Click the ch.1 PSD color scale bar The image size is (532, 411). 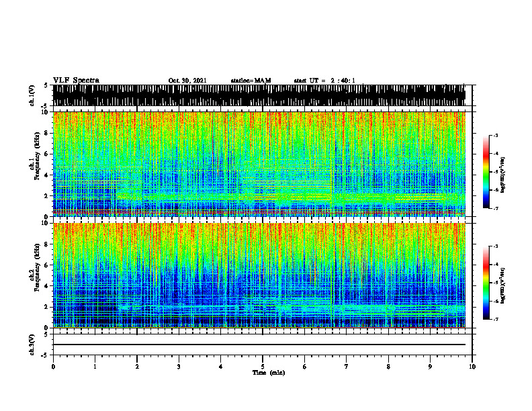(486, 172)
